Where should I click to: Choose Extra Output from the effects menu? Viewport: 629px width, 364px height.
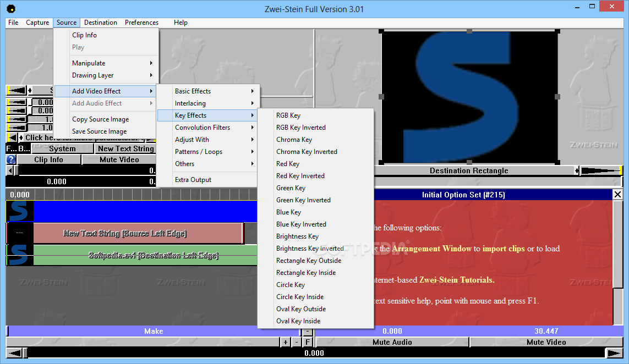(x=208, y=180)
